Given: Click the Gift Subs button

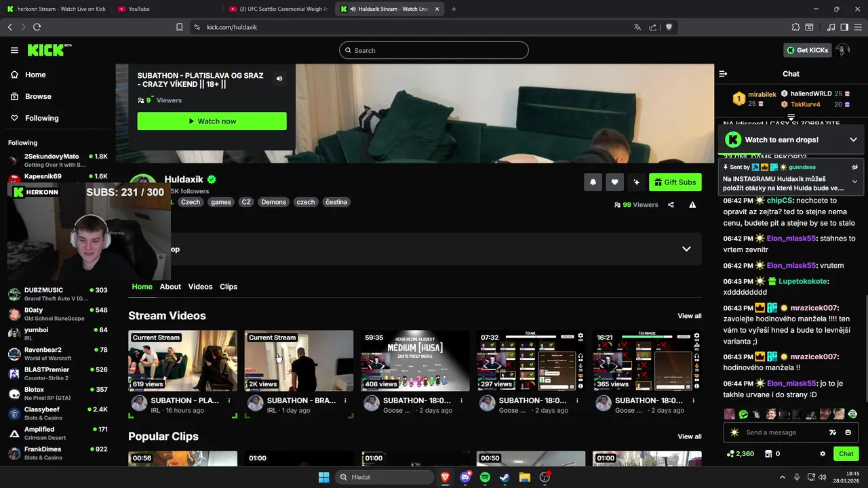Looking at the screenshot, I should [675, 182].
